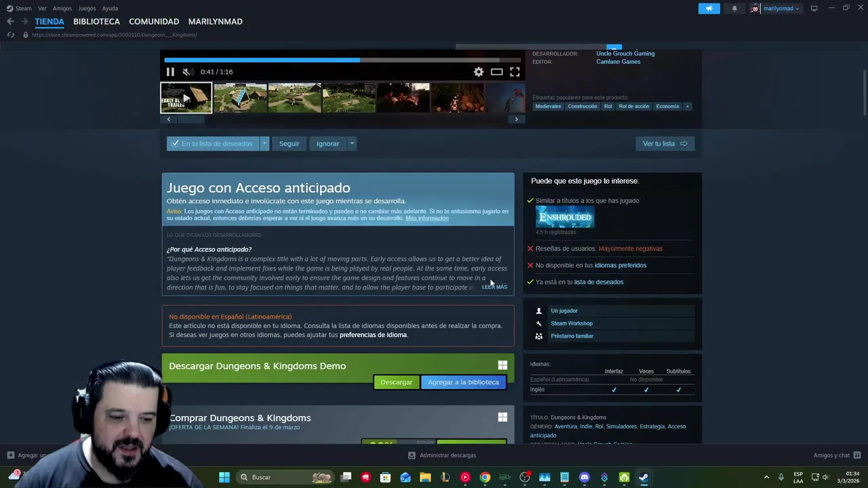The image size is (868, 488).
Task: Open developer 'Uncle Grouch Gaming' link
Action: (625, 54)
